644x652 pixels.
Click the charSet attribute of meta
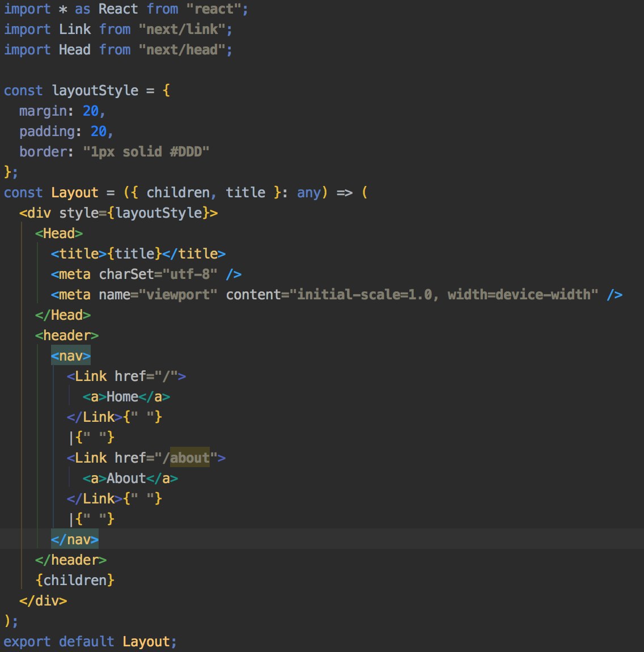click(126, 274)
